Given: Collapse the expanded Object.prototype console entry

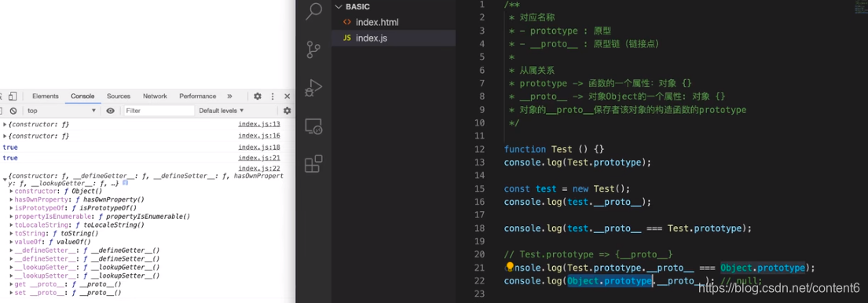Looking at the screenshot, I should [x=5, y=179].
